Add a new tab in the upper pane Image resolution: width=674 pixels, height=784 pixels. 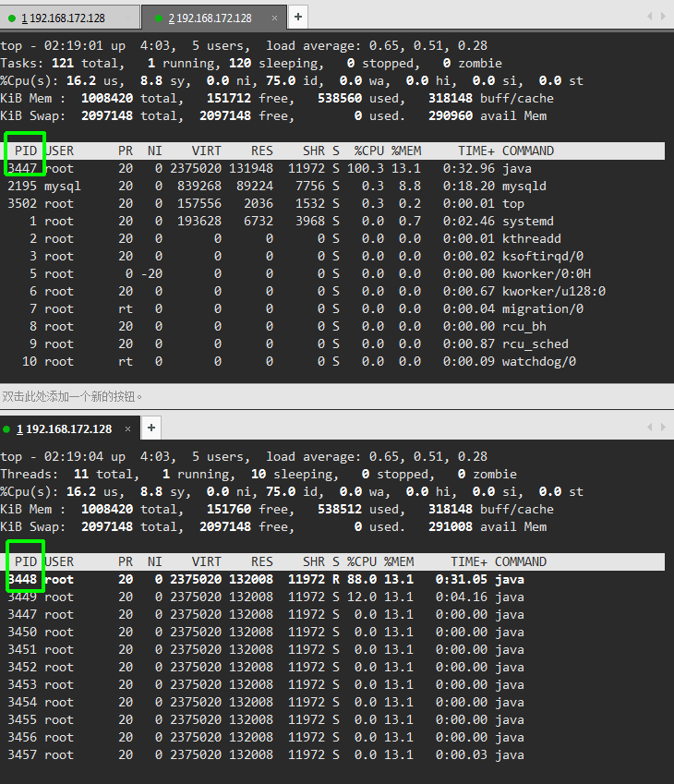point(298,17)
